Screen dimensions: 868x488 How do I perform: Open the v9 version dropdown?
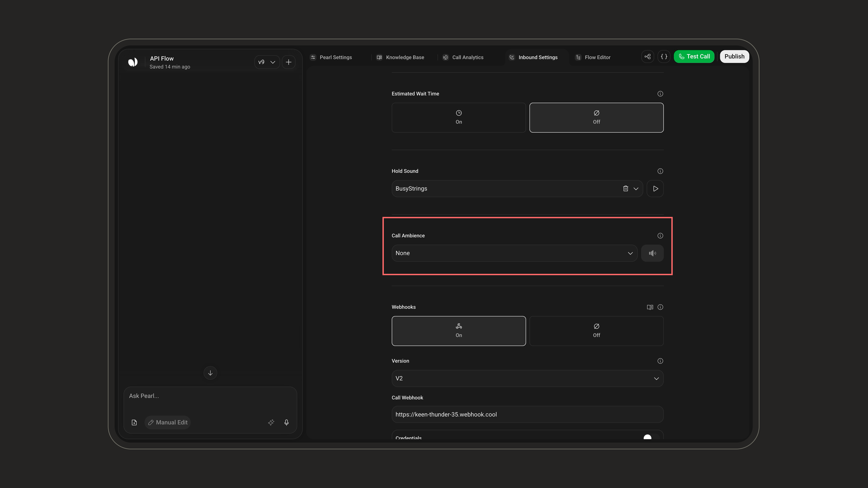(x=267, y=62)
